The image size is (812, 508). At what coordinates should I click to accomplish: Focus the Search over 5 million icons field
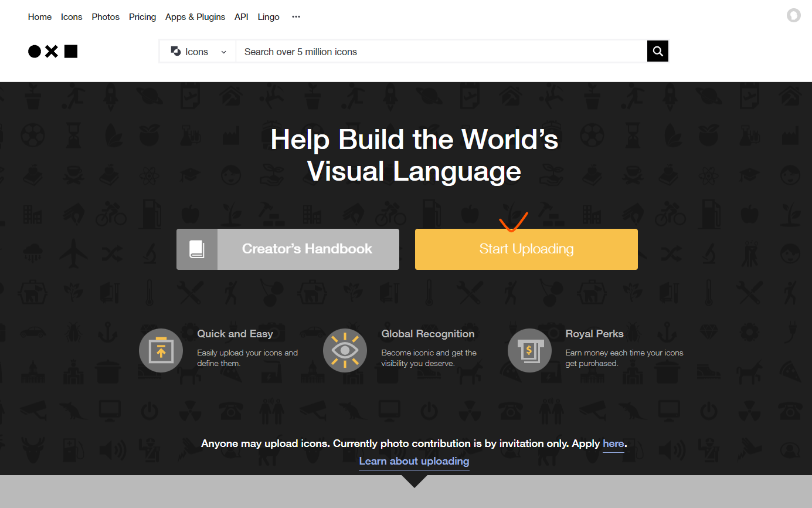(441, 52)
